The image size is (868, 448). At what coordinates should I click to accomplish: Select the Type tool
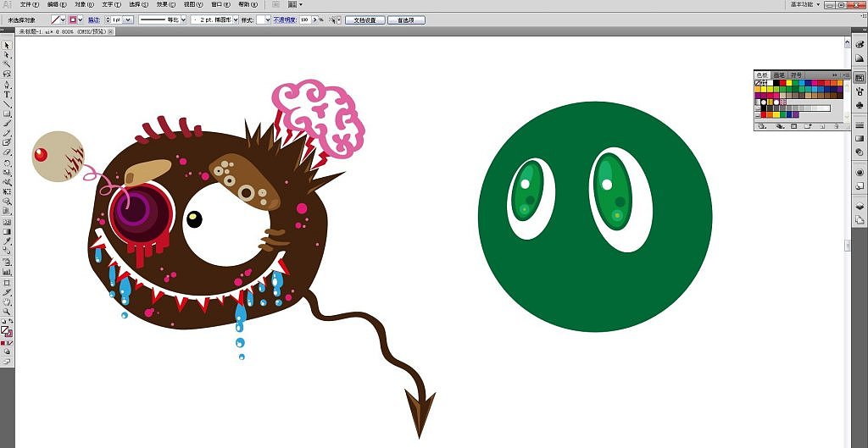coord(7,94)
